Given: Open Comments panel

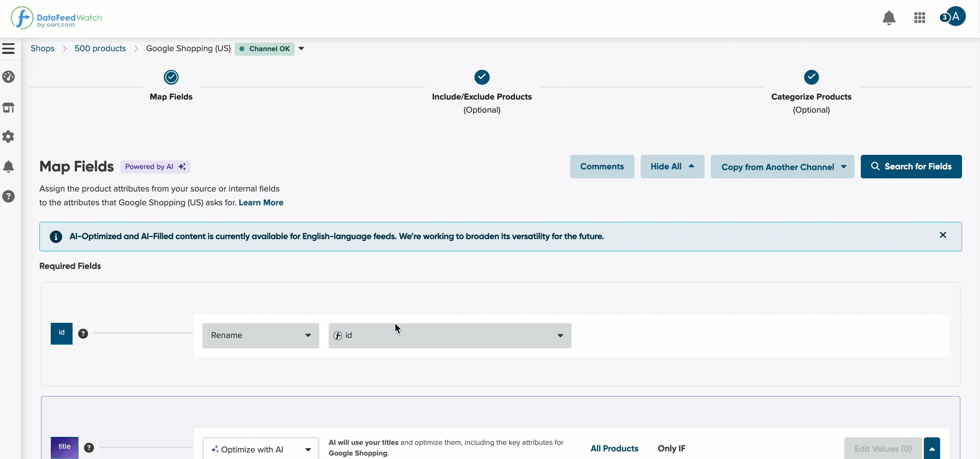Looking at the screenshot, I should tap(602, 166).
